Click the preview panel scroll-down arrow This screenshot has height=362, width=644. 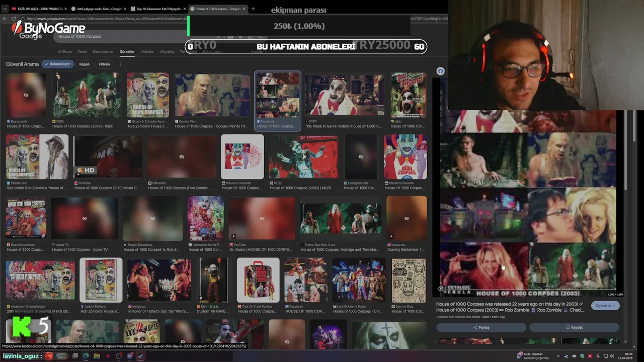tap(626, 342)
